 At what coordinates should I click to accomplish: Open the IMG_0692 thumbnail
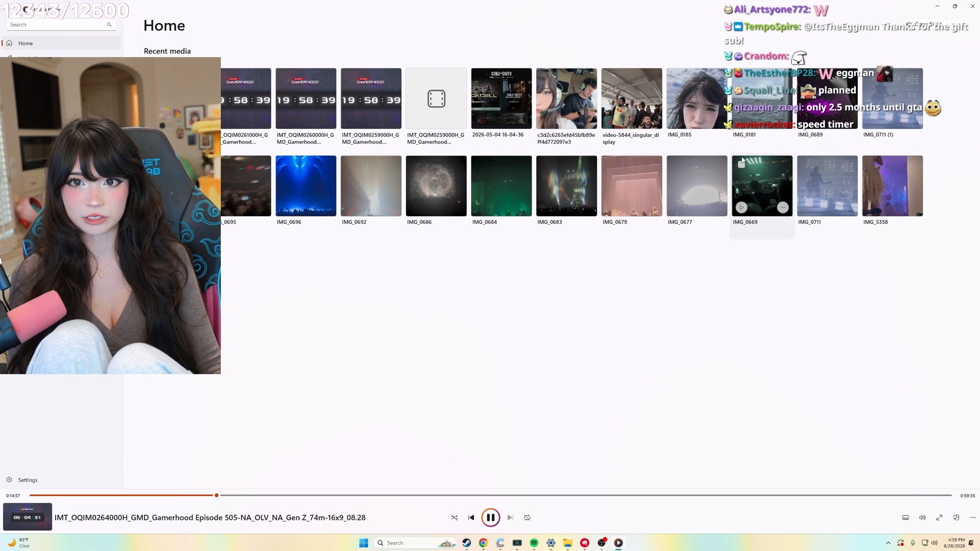click(x=371, y=186)
